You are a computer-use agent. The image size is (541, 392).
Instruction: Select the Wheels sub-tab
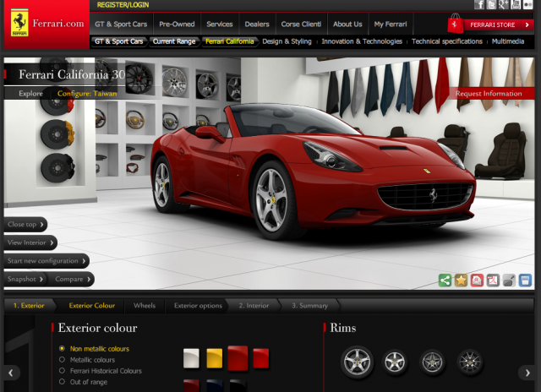coord(145,306)
